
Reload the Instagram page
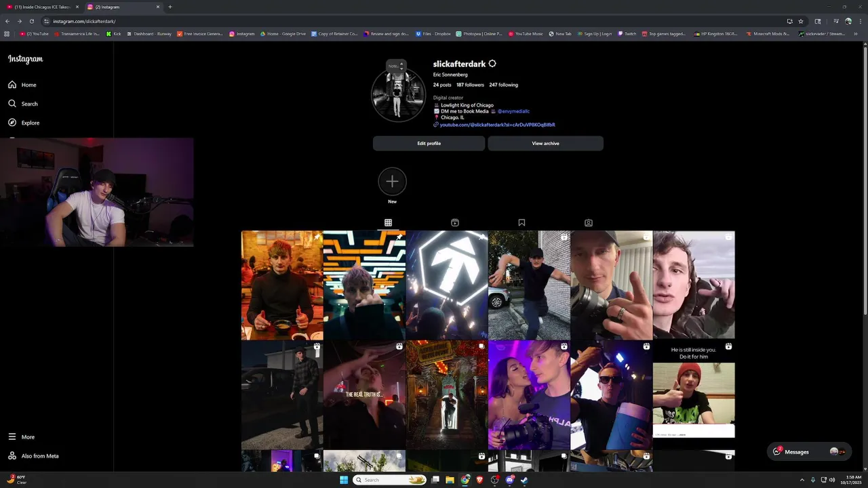[x=31, y=21]
